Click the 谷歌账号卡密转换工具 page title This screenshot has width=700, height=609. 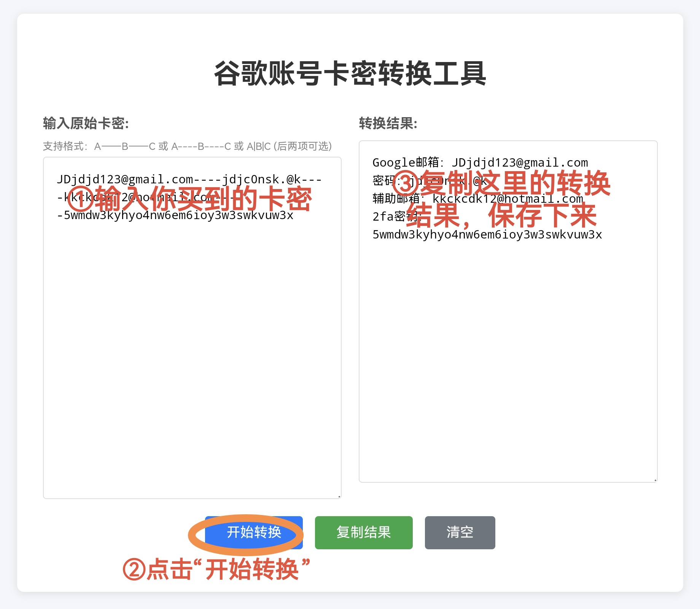point(350,73)
